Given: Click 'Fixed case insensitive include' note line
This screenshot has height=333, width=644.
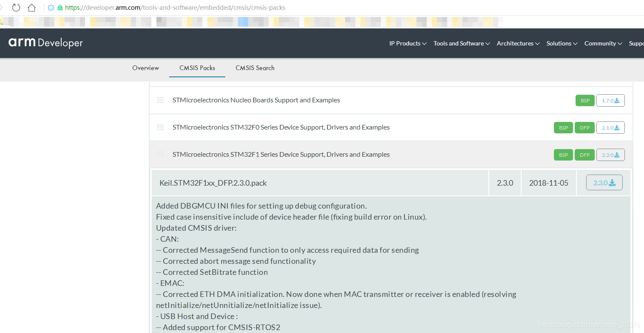Looking at the screenshot, I should click(291, 217).
